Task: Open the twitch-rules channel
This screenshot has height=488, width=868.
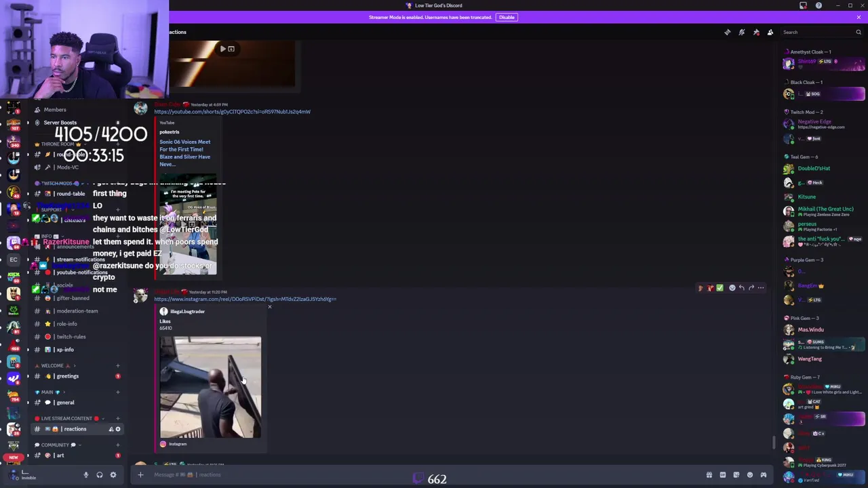Action: (x=77, y=337)
